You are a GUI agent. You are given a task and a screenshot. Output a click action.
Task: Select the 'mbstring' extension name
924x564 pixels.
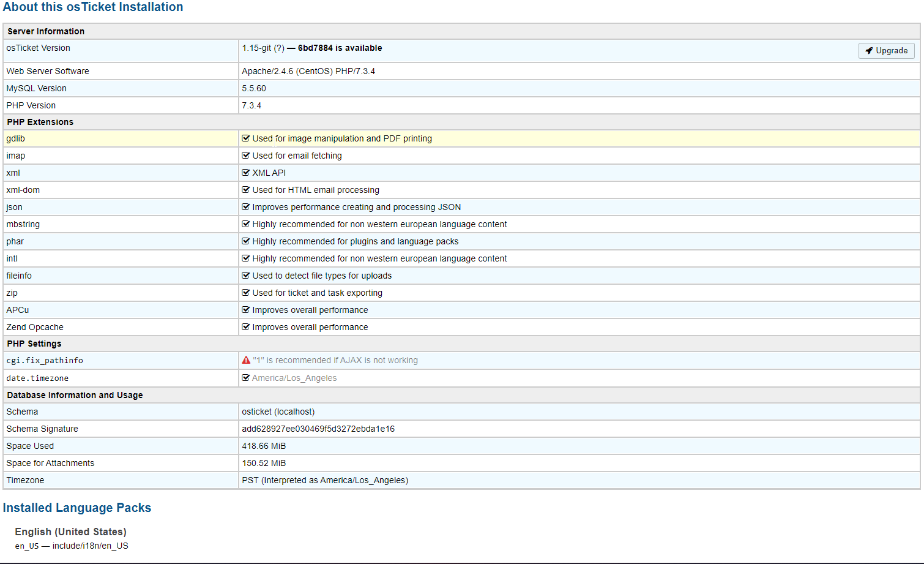(23, 224)
